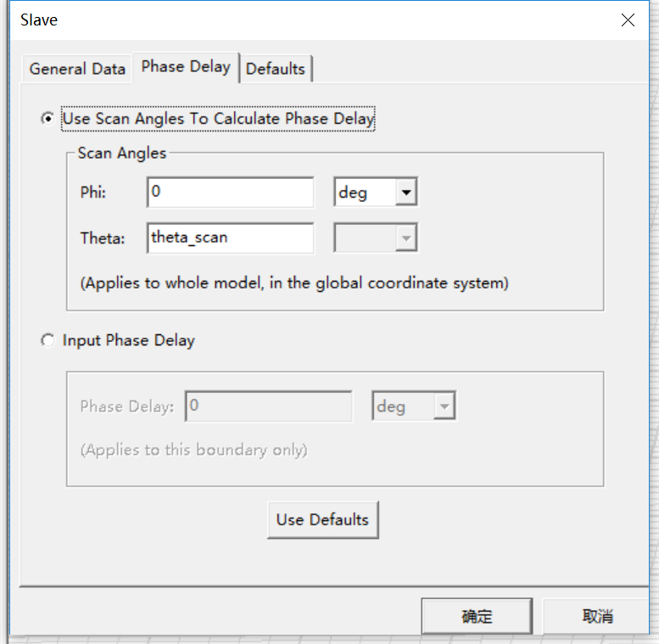
Task: Close the Slave dialog window
Action: (628, 20)
